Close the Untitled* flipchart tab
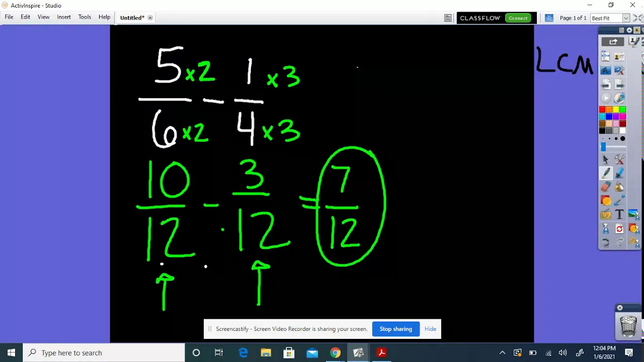The image size is (644, 362). click(150, 18)
